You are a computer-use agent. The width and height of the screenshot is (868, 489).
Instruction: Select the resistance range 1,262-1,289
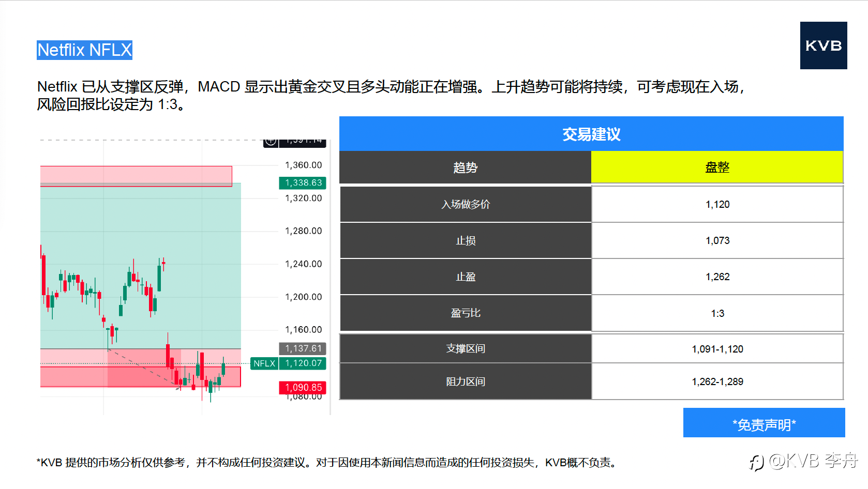tap(717, 381)
